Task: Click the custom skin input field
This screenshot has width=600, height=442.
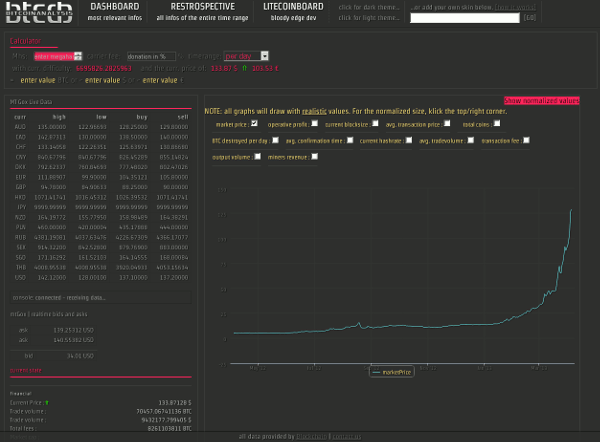Action: pos(465,18)
